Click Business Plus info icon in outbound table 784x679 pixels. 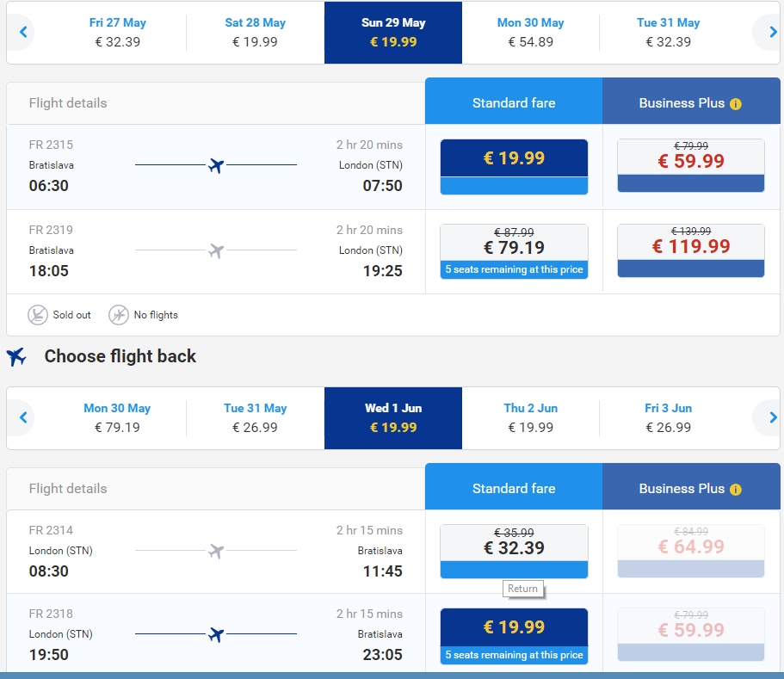click(x=736, y=104)
